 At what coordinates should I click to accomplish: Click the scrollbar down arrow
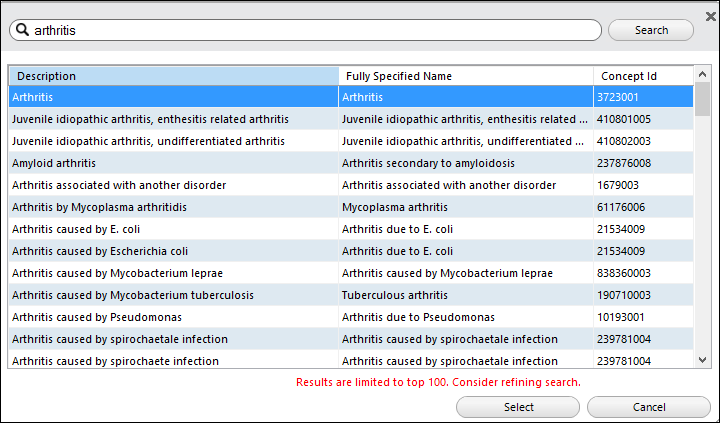point(702,360)
